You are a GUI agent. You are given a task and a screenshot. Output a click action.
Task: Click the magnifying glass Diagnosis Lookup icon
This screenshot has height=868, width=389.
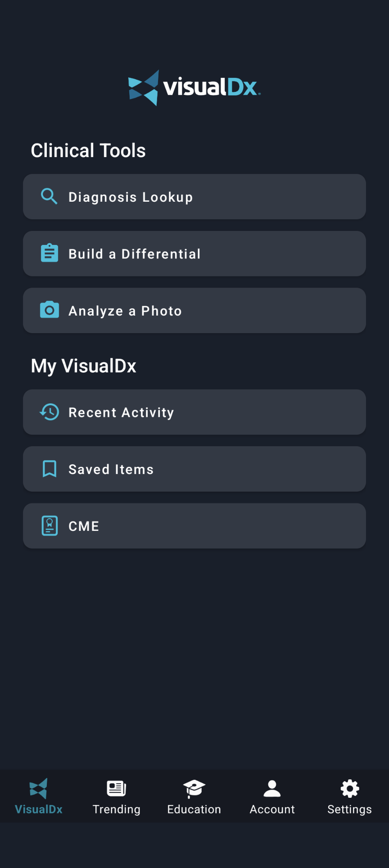point(50,196)
